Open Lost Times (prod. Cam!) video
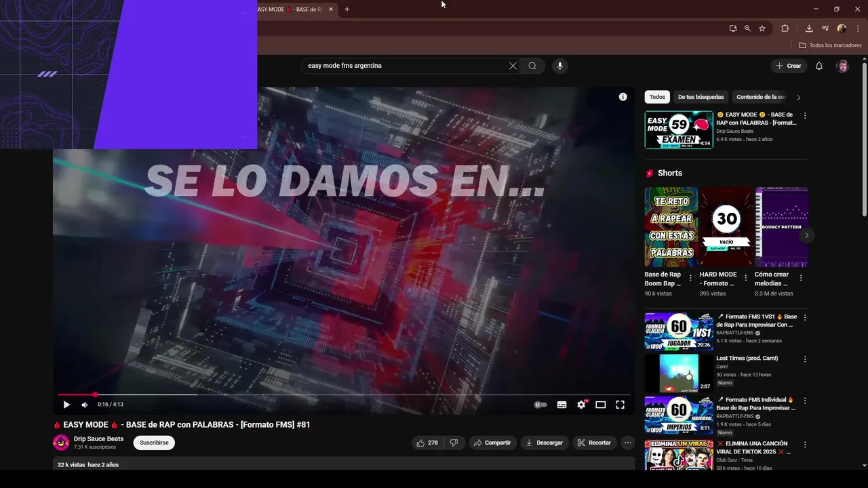This screenshot has height=488, width=868. [x=679, y=373]
